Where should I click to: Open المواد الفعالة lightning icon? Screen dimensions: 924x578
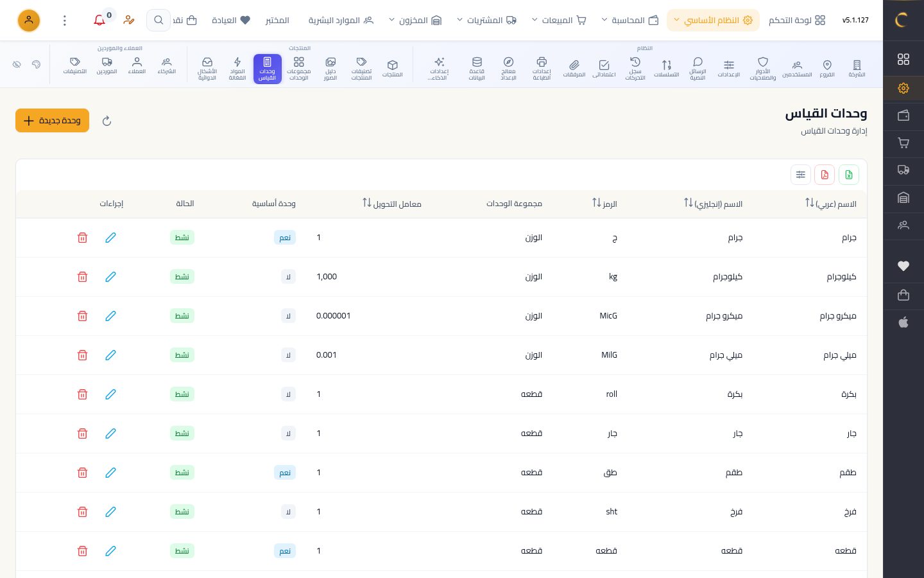point(237,68)
